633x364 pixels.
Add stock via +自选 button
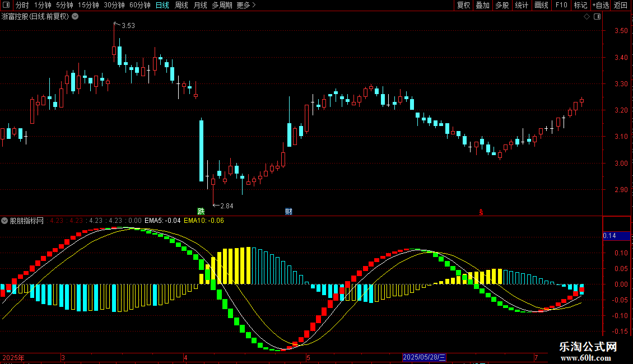click(601, 5)
